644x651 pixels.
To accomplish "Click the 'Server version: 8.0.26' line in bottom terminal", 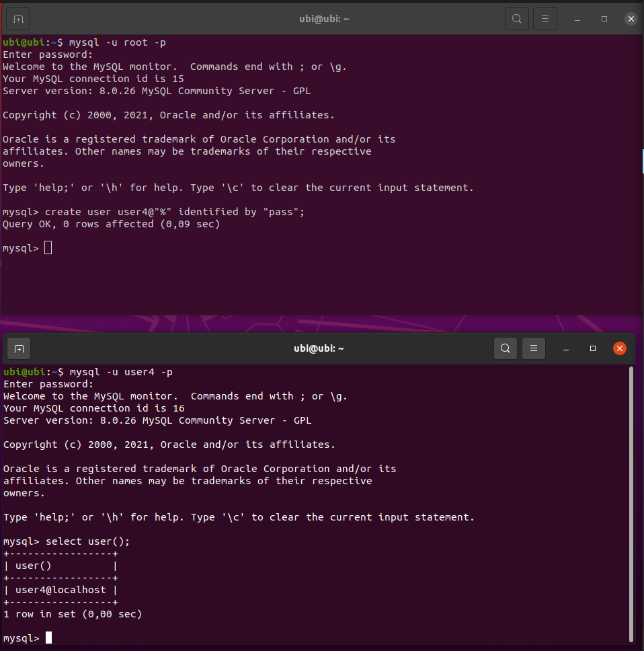I will pos(157,421).
